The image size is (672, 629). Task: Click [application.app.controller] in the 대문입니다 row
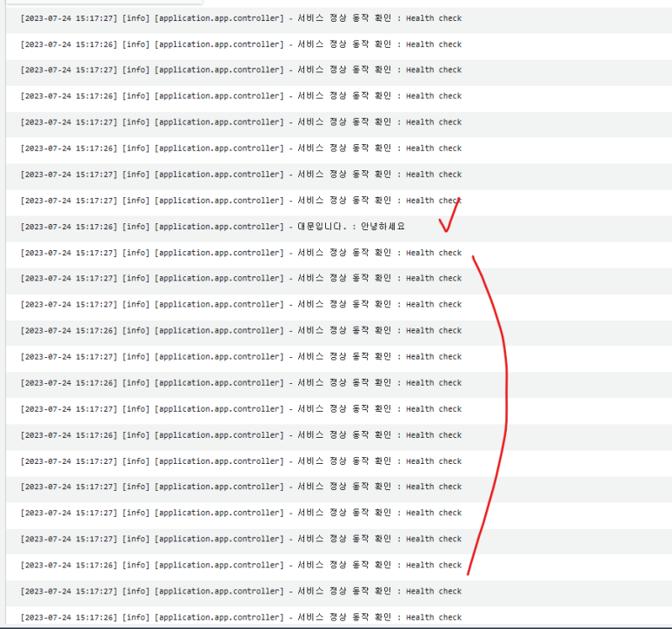[219, 227]
